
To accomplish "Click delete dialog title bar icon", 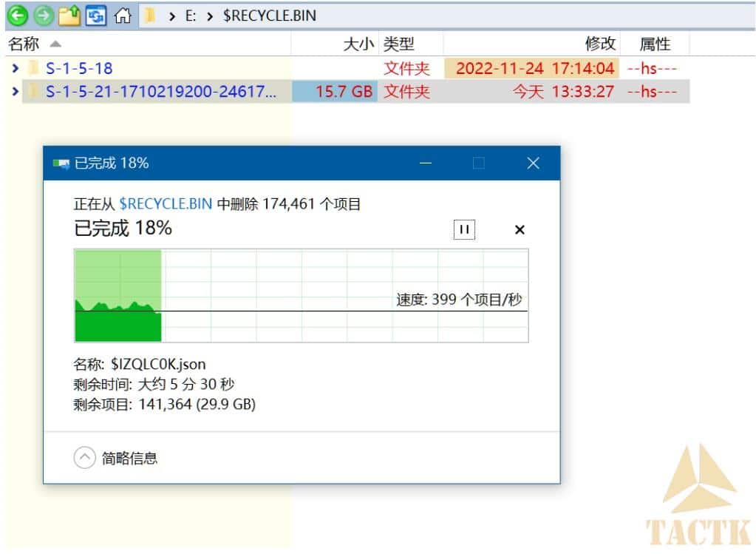I will click(61, 163).
